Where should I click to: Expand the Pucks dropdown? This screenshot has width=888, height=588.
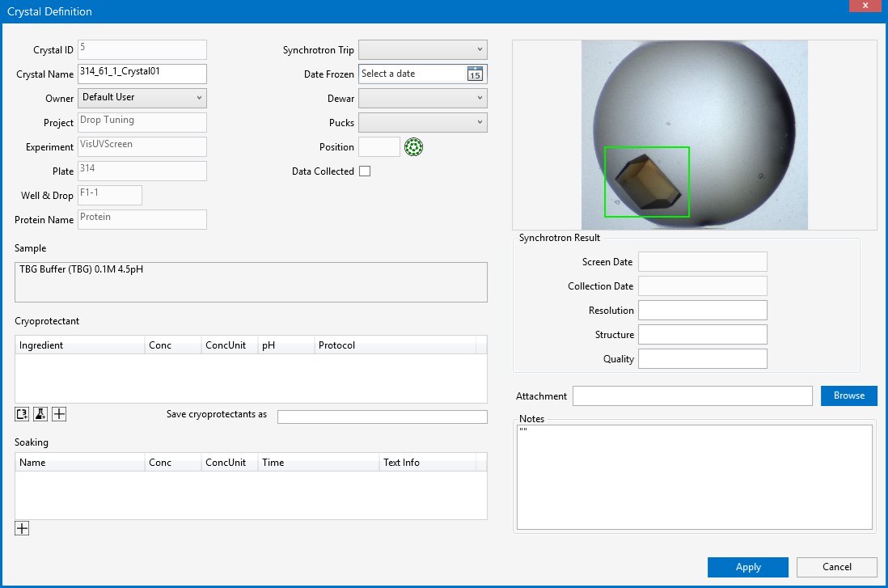[x=422, y=123]
